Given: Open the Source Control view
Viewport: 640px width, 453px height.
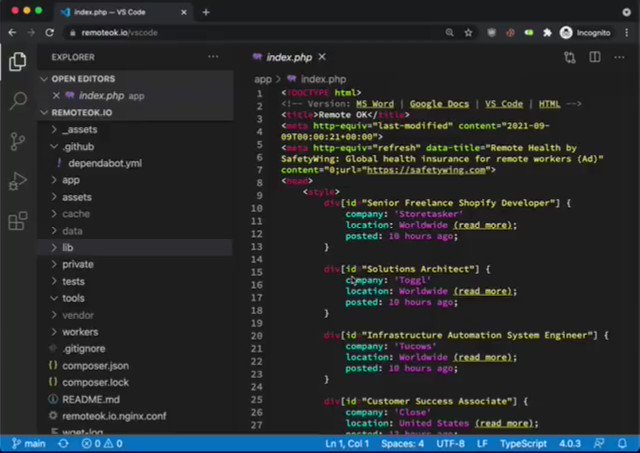Looking at the screenshot, I should (18, 142).
